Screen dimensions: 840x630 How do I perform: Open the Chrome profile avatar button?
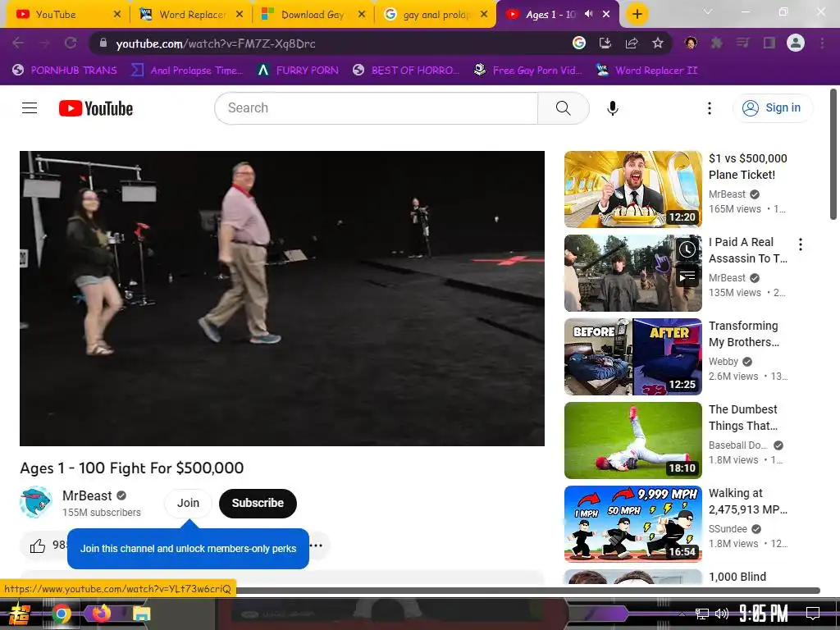[796, 43]
